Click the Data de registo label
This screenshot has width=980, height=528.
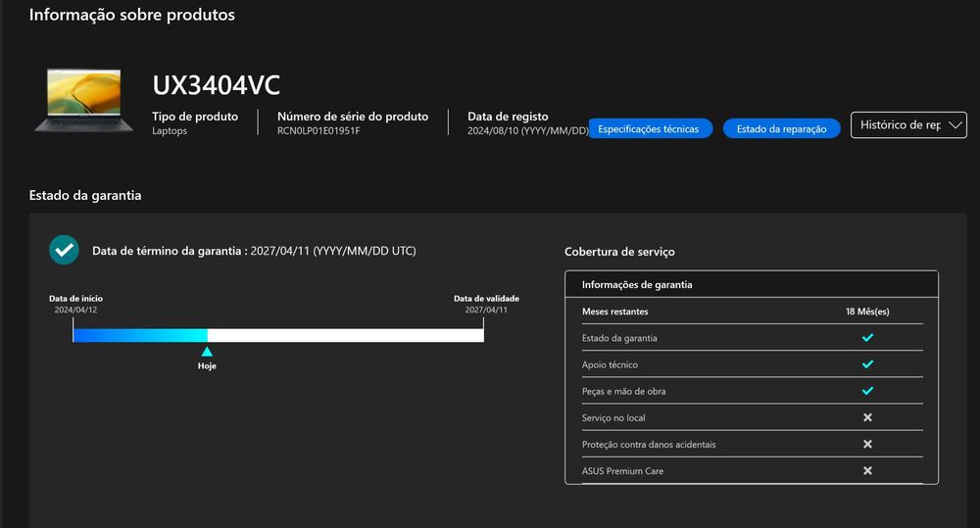click(508, 117)
